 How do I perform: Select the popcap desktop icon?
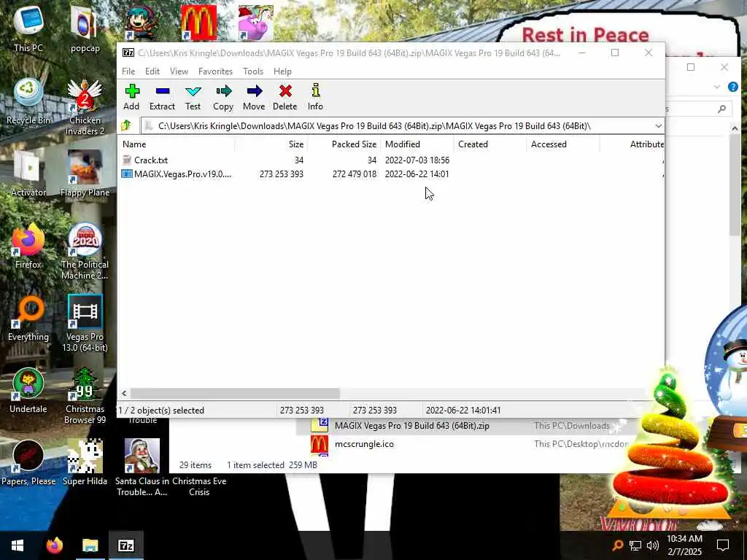click(x=85, y=28)
